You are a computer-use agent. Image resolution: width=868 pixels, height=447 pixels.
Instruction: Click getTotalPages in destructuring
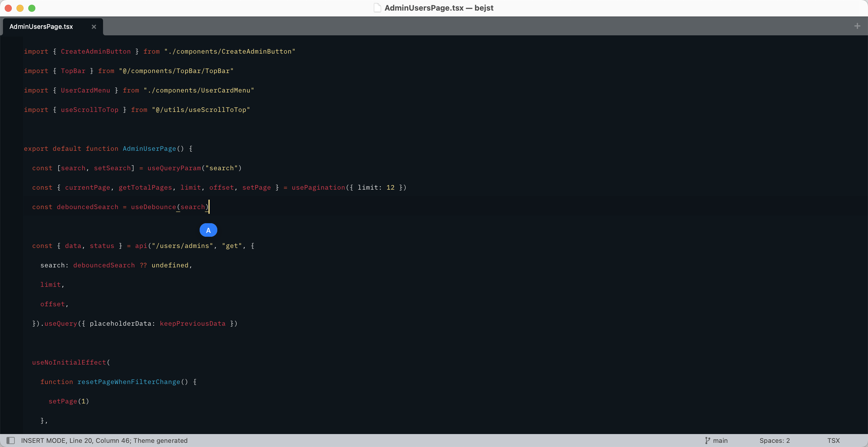tap(145, 188)
